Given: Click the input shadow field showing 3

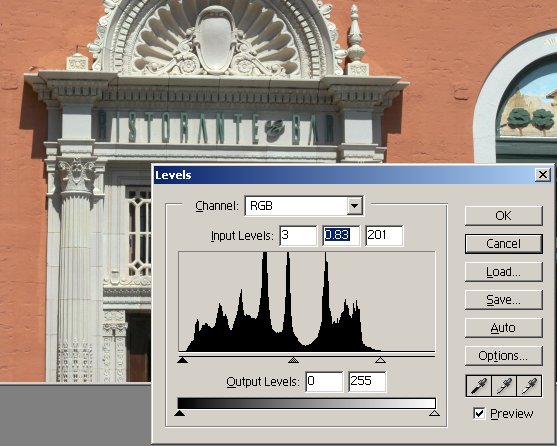Looking at the screenshot, I should 298,235.
